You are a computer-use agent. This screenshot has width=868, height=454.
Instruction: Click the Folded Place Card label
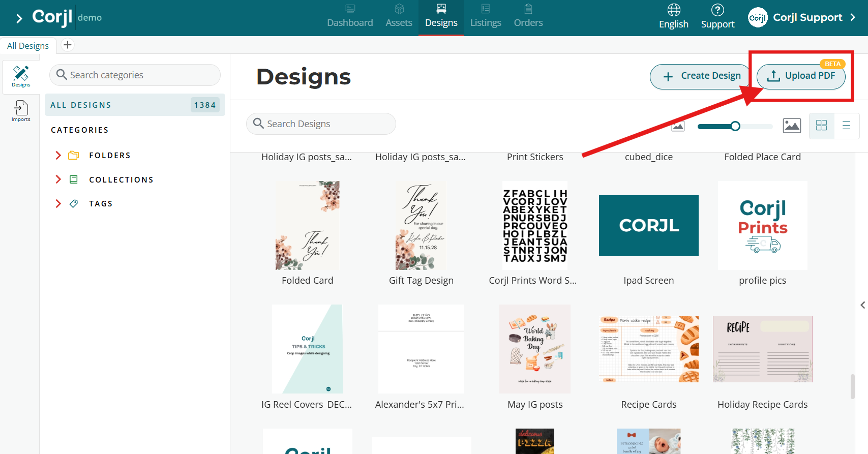pyautogui.click(x=763, y=157)
